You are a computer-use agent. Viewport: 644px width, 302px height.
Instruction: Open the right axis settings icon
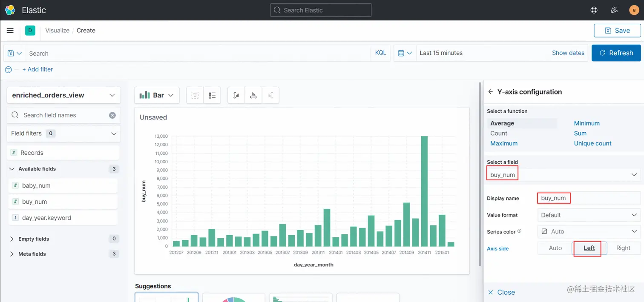(x=270, y=95)
